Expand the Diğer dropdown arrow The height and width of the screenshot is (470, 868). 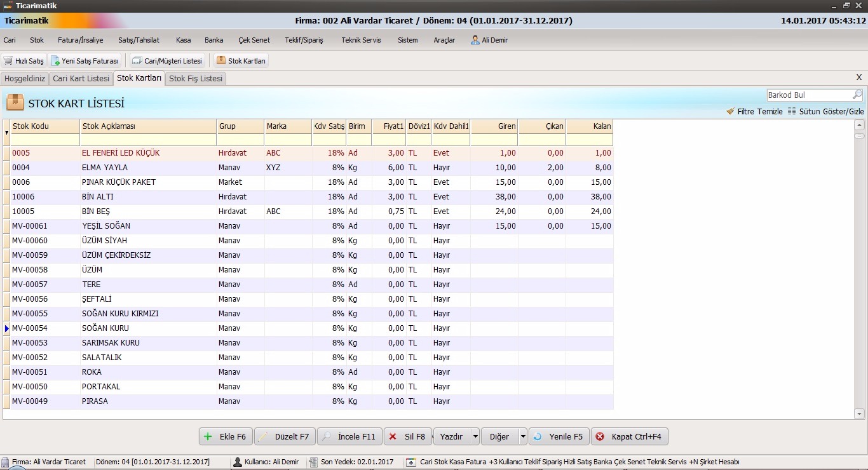click(x=523, y=437)
